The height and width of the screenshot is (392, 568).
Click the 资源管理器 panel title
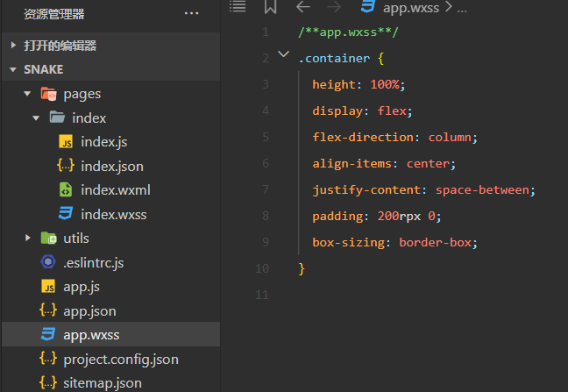[54, 14]
